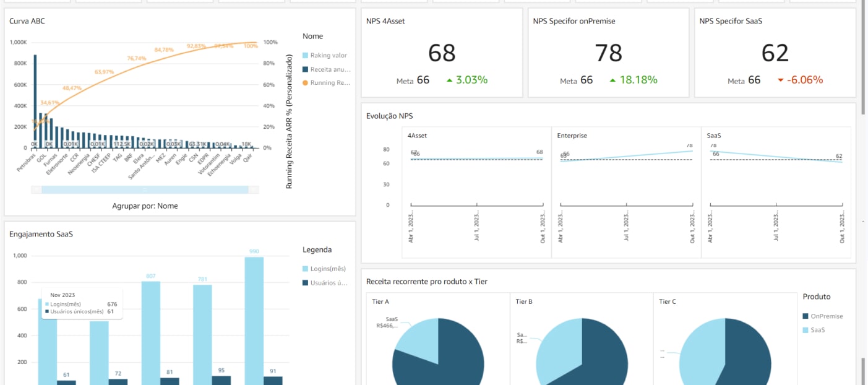Click the Legenda legend heading

click(x=317, y=250)
